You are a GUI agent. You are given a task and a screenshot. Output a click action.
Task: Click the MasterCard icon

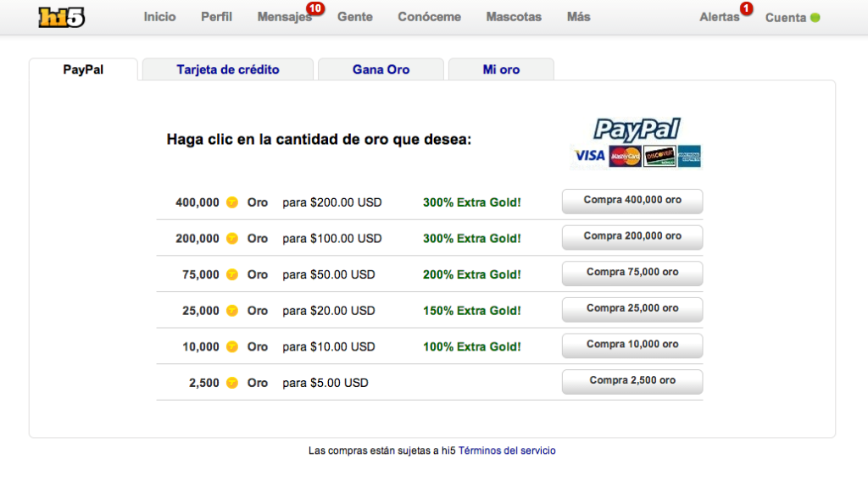[625, 157]
